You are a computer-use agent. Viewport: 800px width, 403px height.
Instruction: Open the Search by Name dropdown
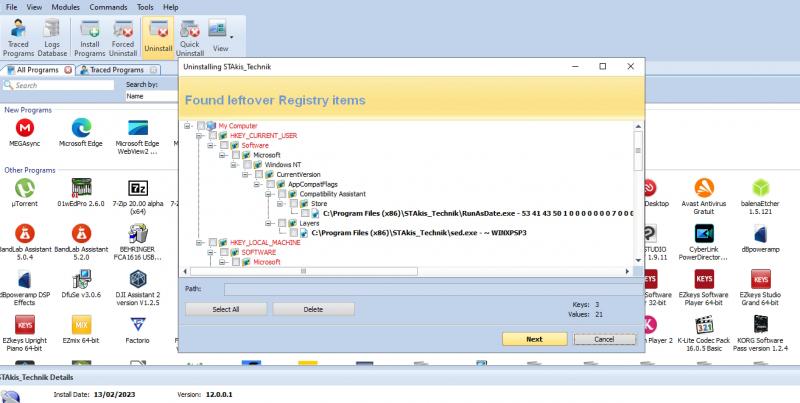[152, 96]
